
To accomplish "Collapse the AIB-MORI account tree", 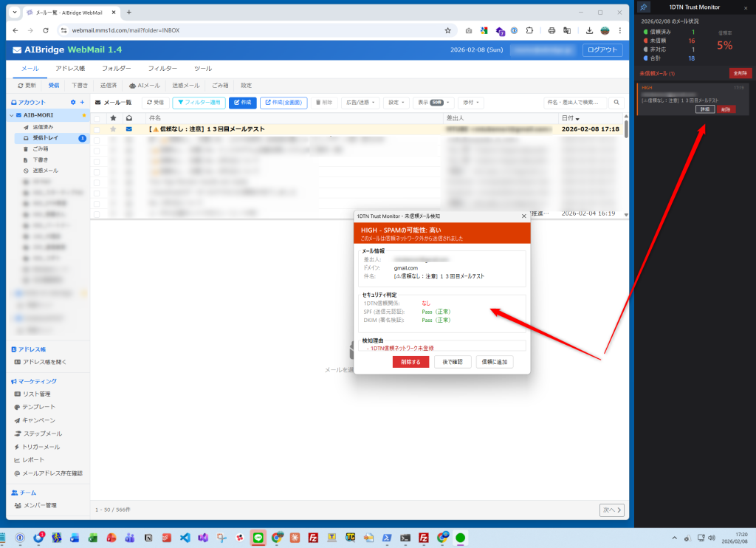I will 11,115.
